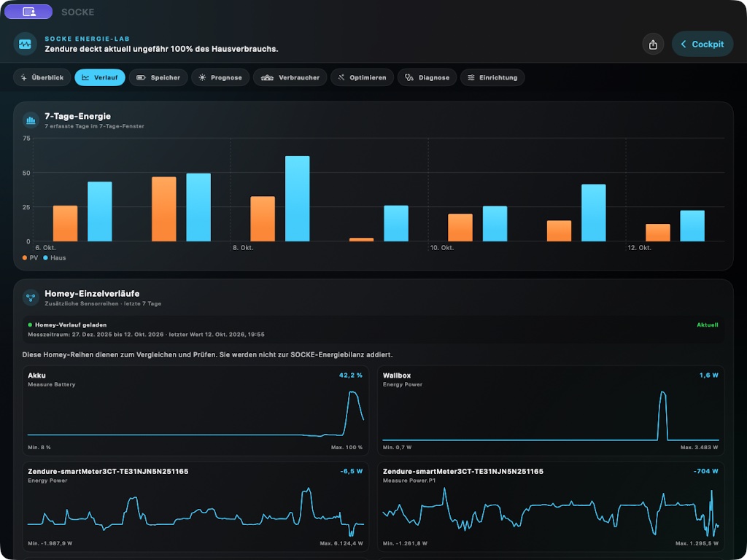This screenshot has height=560, width=747.
Task: Go to the Einrichtung tab
Action: coord(492,77)
